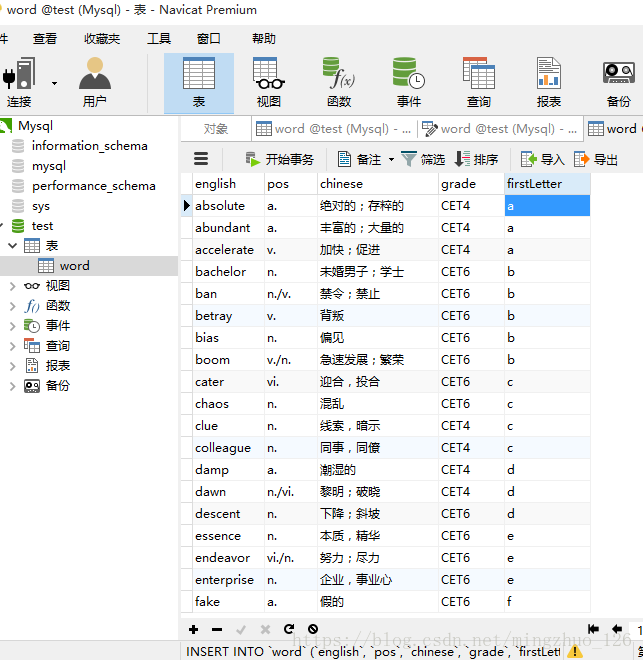
Task: Open the 帮助 menu
Action: coord(264,39)
